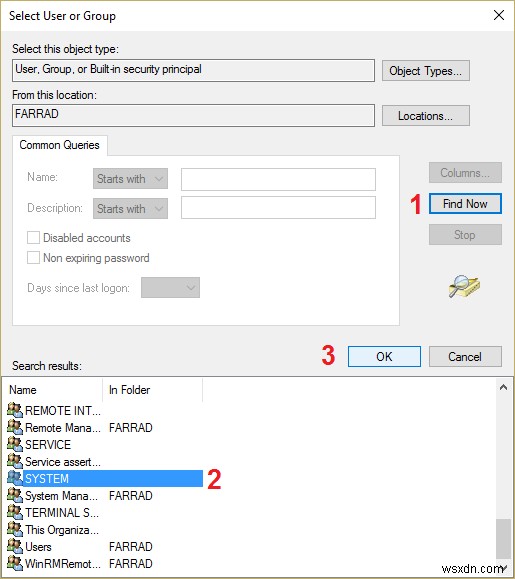This screenshot has width=515, height=579.
Task: Close the Select User or Group window
Action: point(499,15)
